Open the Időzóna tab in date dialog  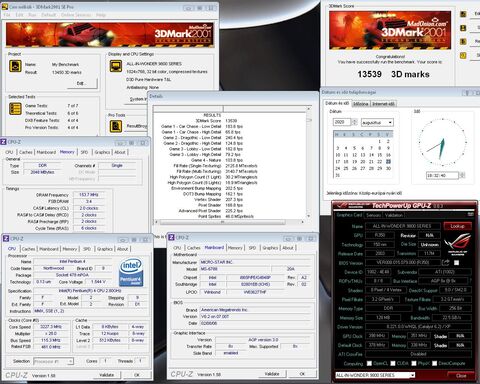click(x=361, y=104)
